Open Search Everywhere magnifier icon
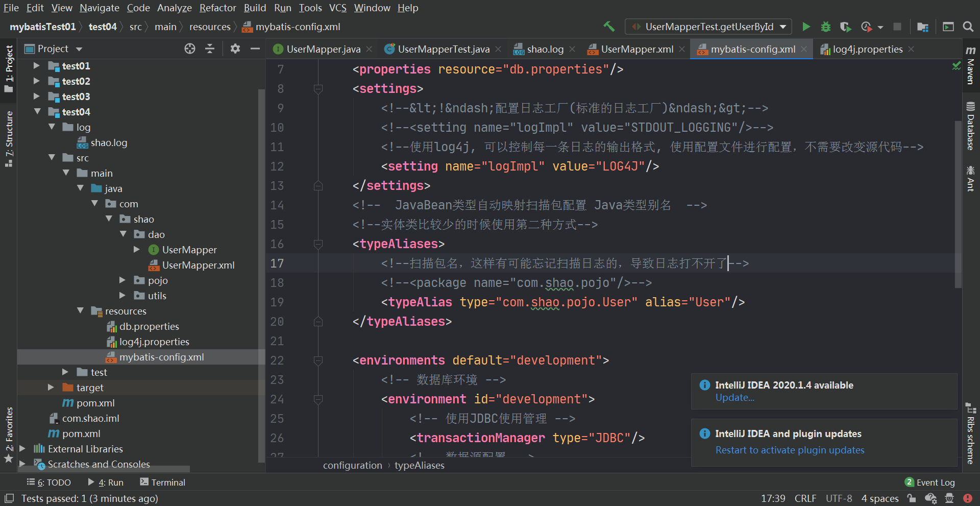 (x=968, y=27)
